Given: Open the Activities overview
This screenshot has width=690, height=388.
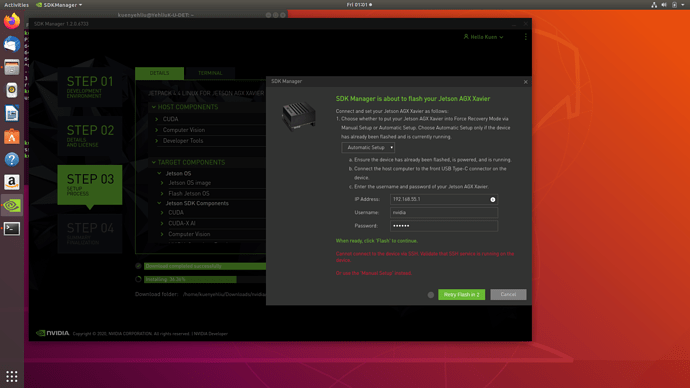Looking at the screenshot, I should pyautogui.click(x=16, y=5).
